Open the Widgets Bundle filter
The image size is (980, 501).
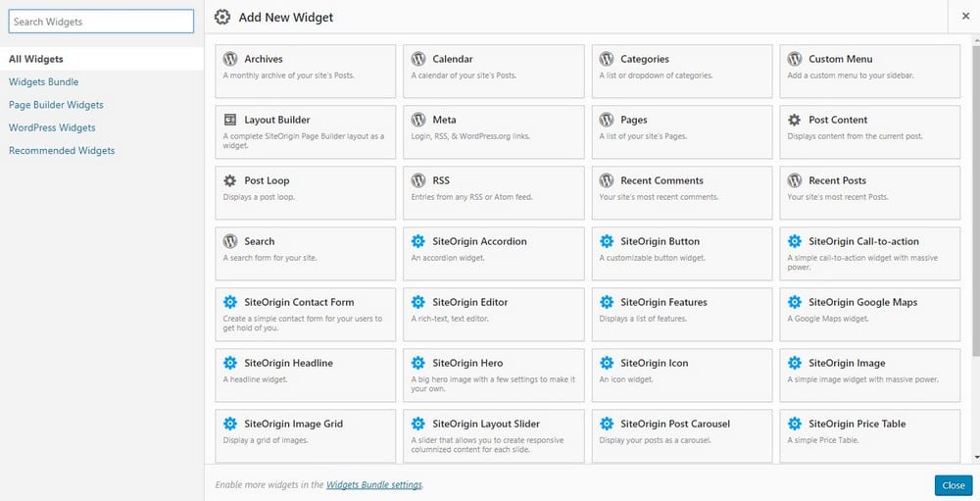point(44,82)
